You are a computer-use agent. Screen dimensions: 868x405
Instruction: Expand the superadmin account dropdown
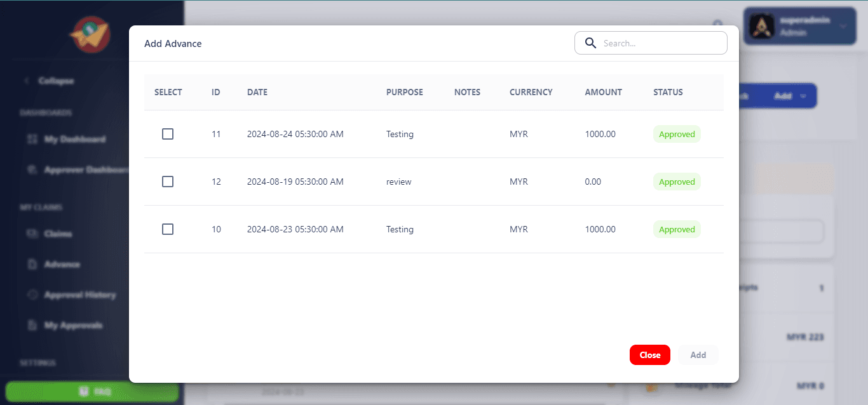[843, 26]
